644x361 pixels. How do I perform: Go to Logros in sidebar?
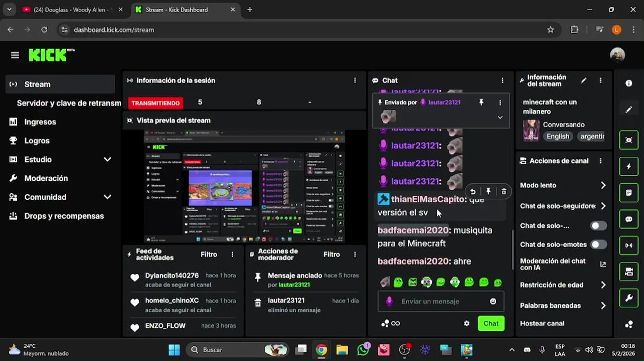(x=37, y=141)
